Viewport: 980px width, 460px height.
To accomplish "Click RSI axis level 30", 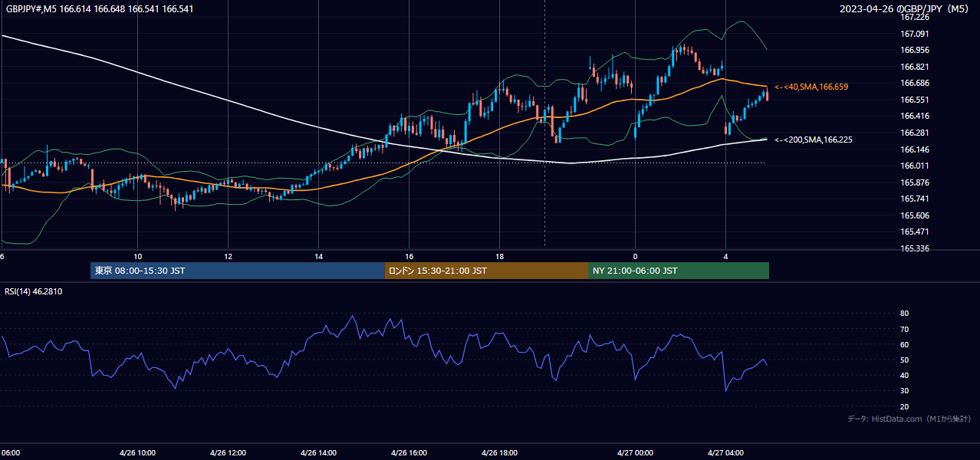I will point(904,390).
